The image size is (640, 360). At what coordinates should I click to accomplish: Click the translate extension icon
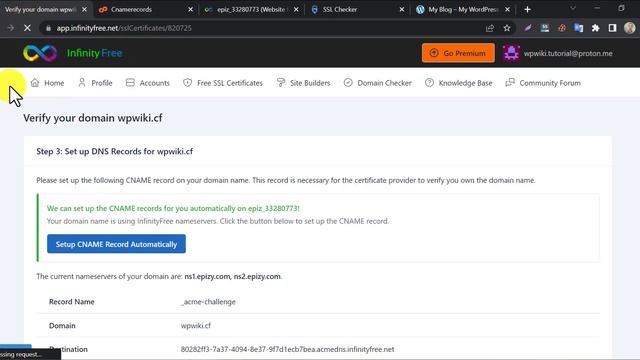pos(578,28)
